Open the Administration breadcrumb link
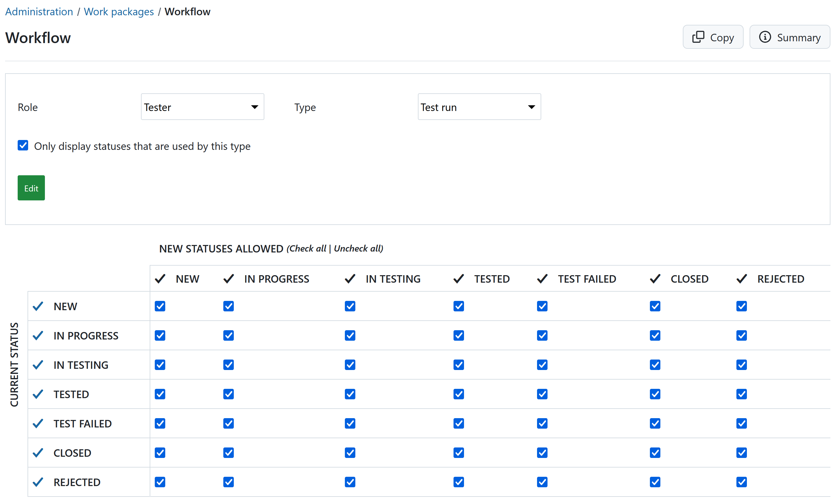 click(39, 11)
